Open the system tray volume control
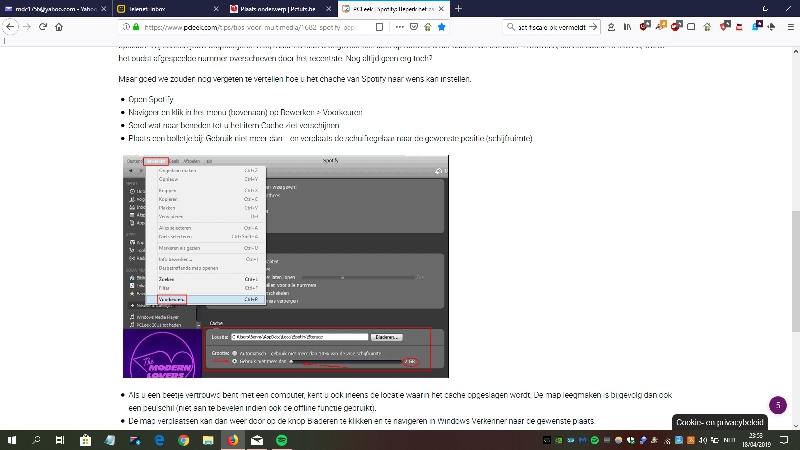This screenshot has height=450, width=800. tap(703, 440)
